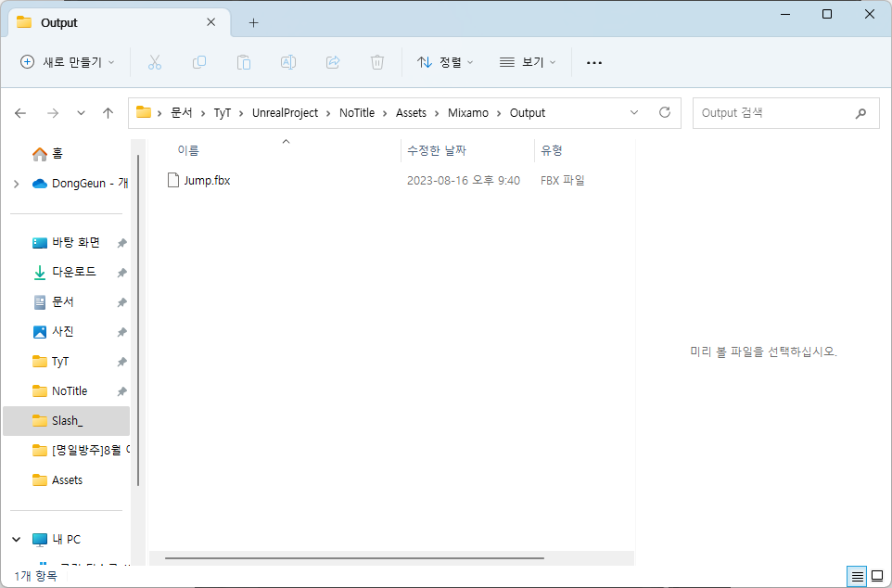
Task: Open the three-dots more options menu
Action: tap(594, 63)
